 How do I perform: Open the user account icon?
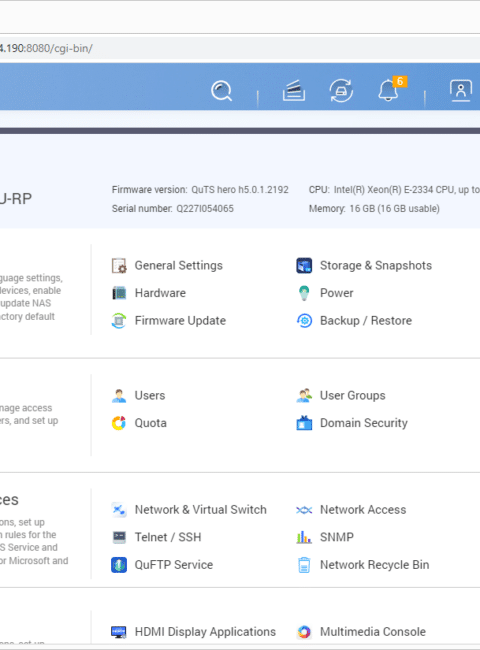[461, 90]
